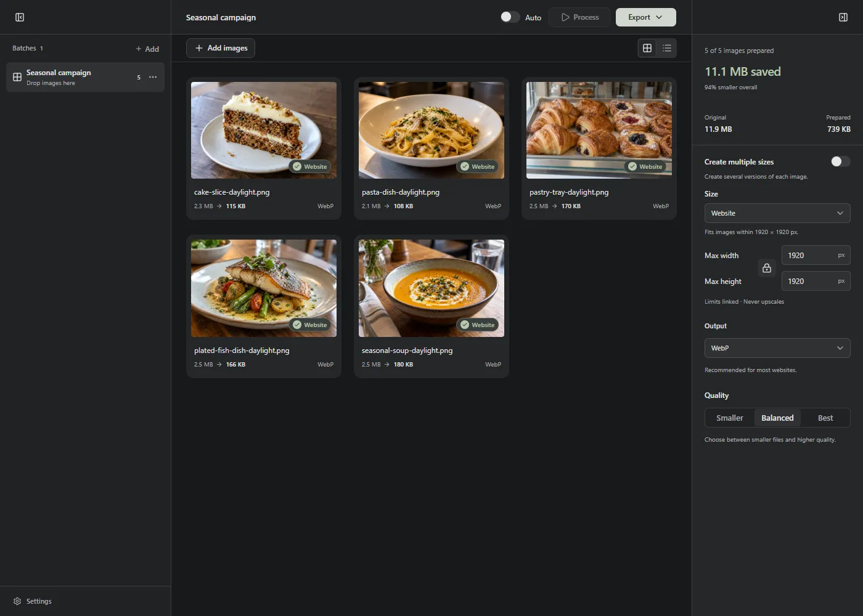
Task: Click the seasonal-soup-daylight.png filename
Action: [407, 351]
